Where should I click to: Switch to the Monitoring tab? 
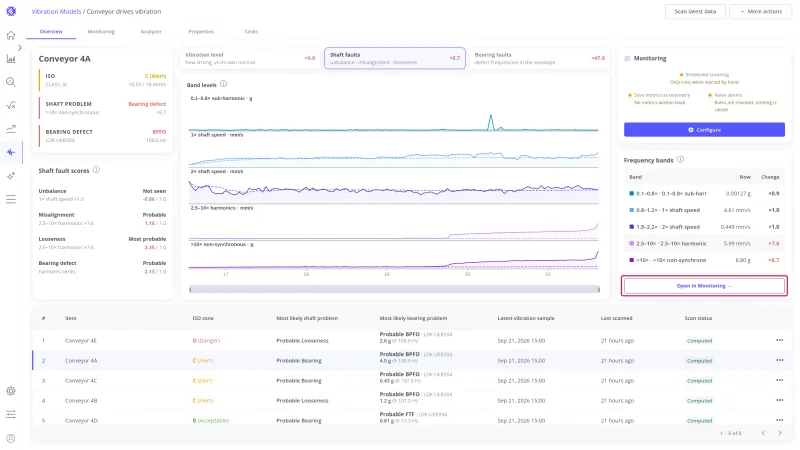pos(101,32)
